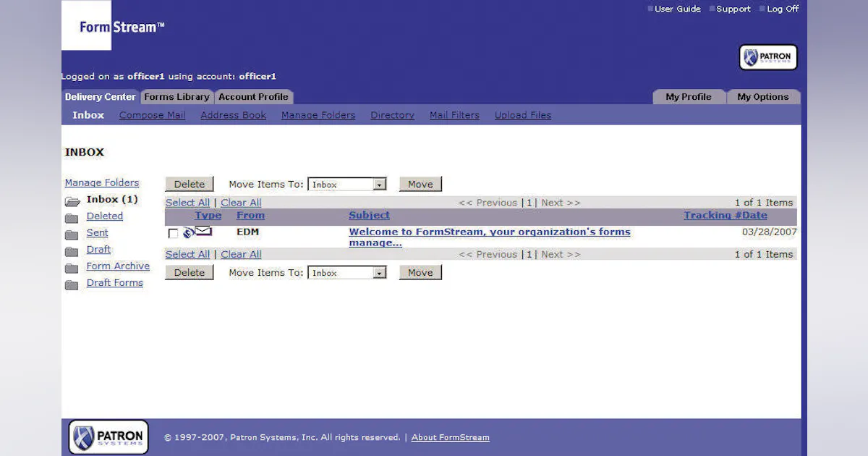Click the bottom Move button
The height and width of the screenshot is (456, 868).
(420, 273)
